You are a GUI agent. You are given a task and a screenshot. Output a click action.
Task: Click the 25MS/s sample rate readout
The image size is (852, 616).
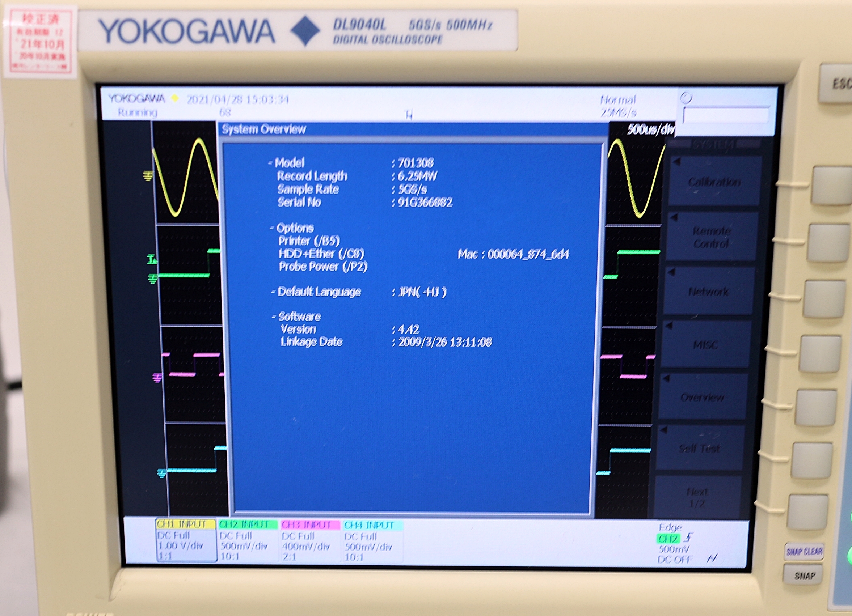coord(618,112)
